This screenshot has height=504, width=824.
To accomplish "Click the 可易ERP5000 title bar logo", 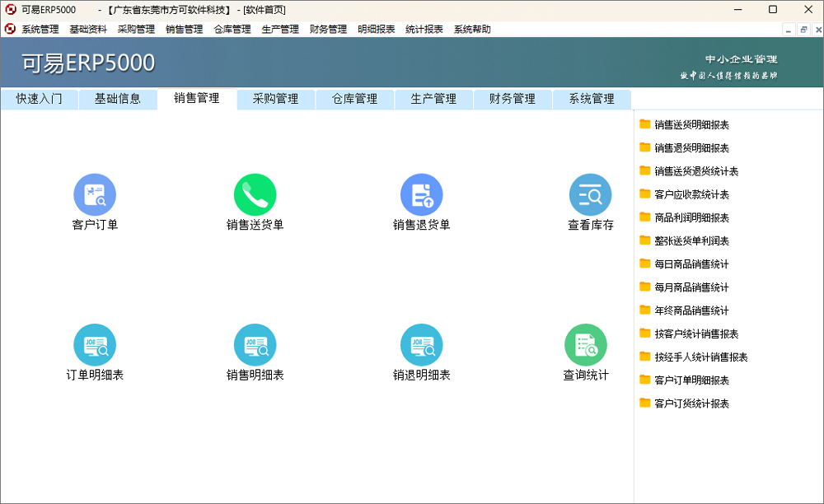I will pos(11,9).
